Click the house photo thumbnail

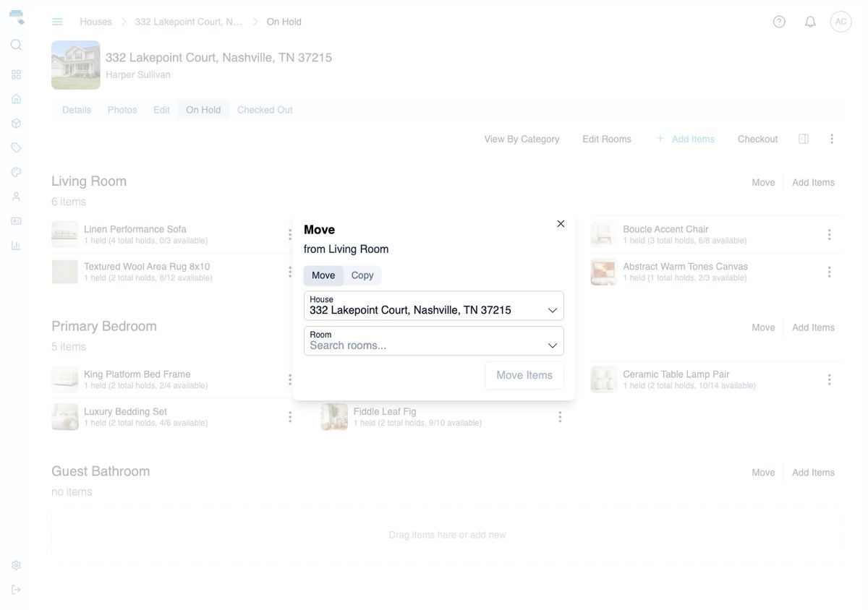pos(76,65)
